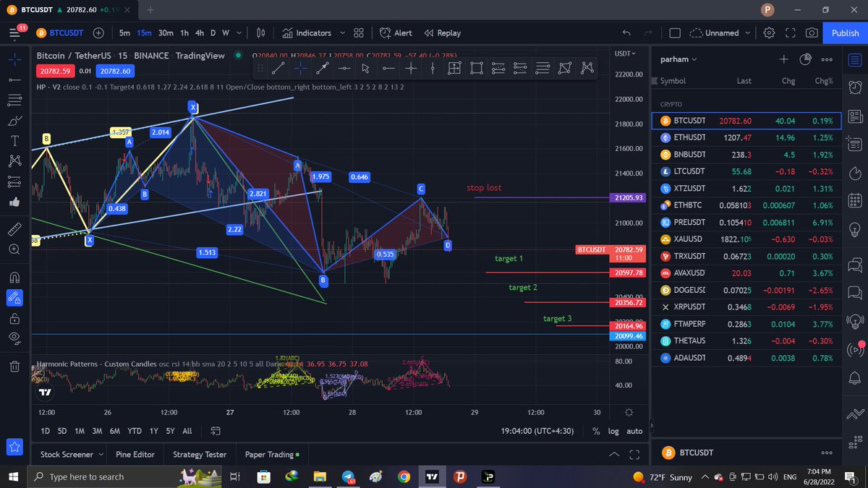Open the candlestick chart style selector
868x488 pixels.
click(261, 33)
